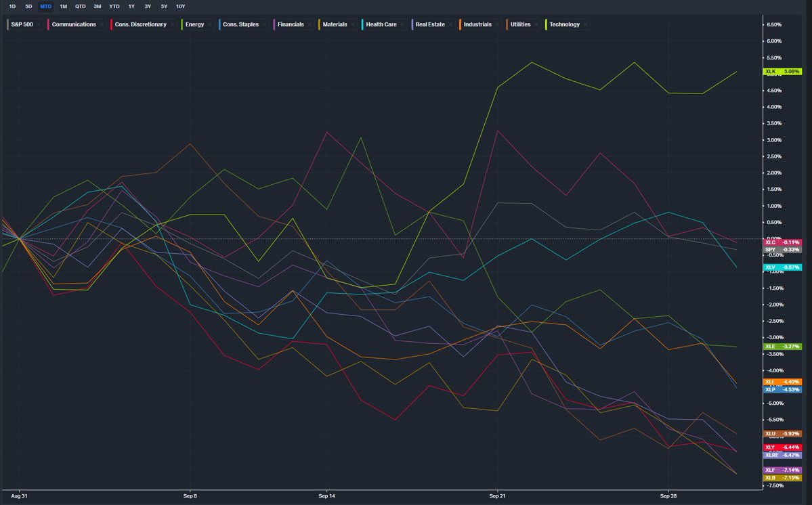Remove Real Estate series with its x icon
The height and width of the screenshot is (505, 812).
point(450,24)
